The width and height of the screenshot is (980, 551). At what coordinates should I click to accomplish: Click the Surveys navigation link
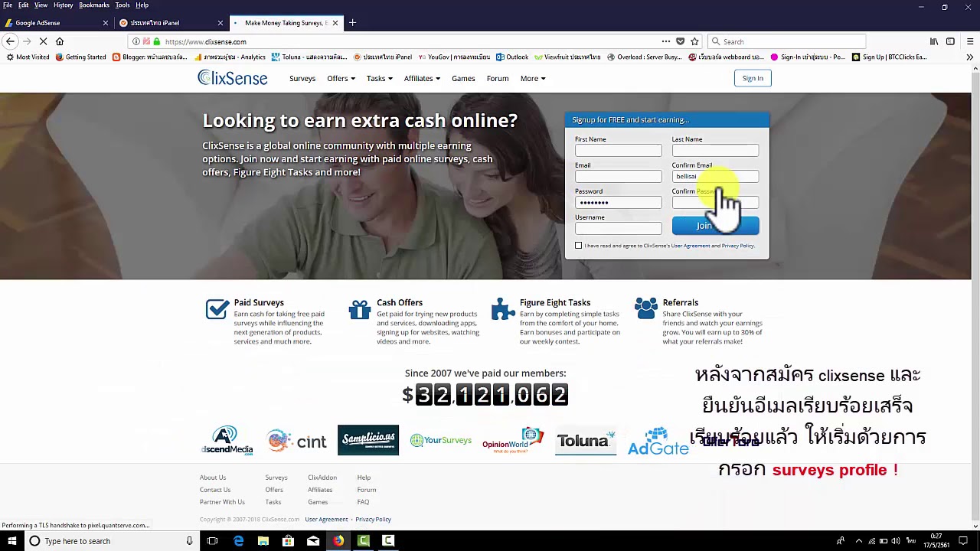(x=302, y=78)
